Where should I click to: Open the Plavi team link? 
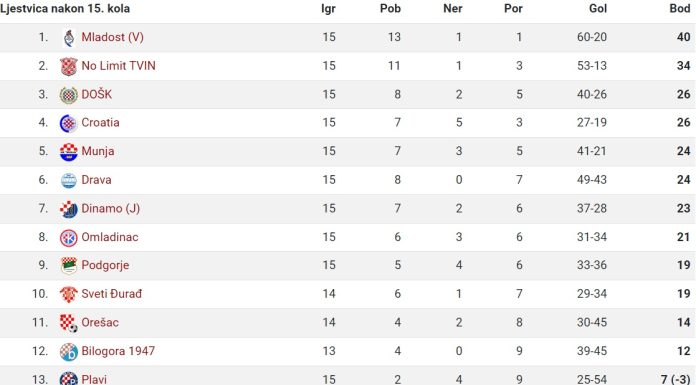point(94,379)
